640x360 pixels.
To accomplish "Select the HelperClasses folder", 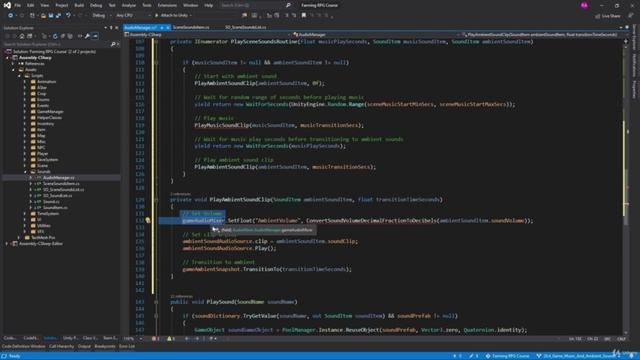I will 49,118.
